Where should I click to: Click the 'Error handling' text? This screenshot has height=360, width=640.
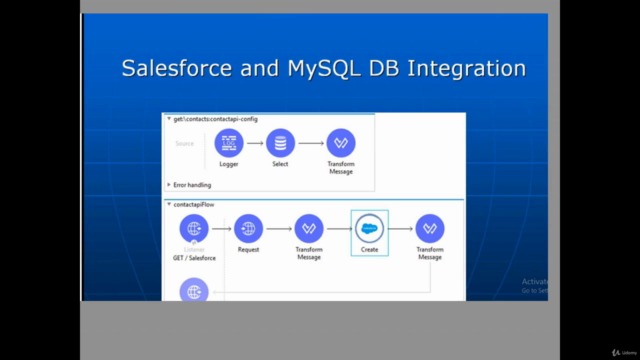(192, 185)
